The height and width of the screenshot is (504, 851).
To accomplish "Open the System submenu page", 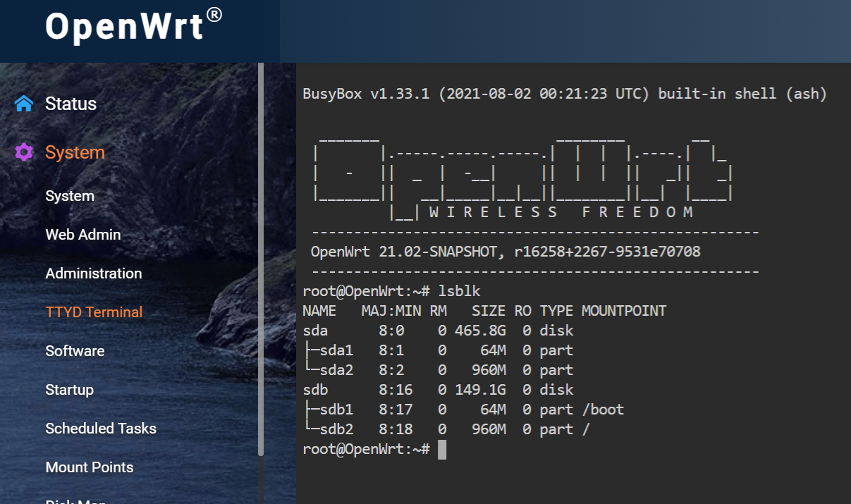I will coord(70,196).
